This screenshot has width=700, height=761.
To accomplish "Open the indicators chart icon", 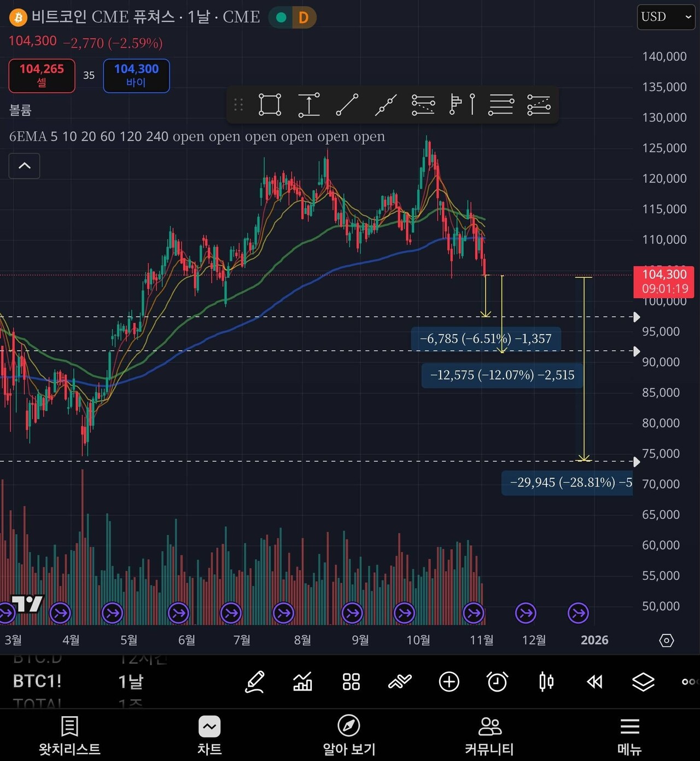I will pyautogui.click(x=303, y=682).
